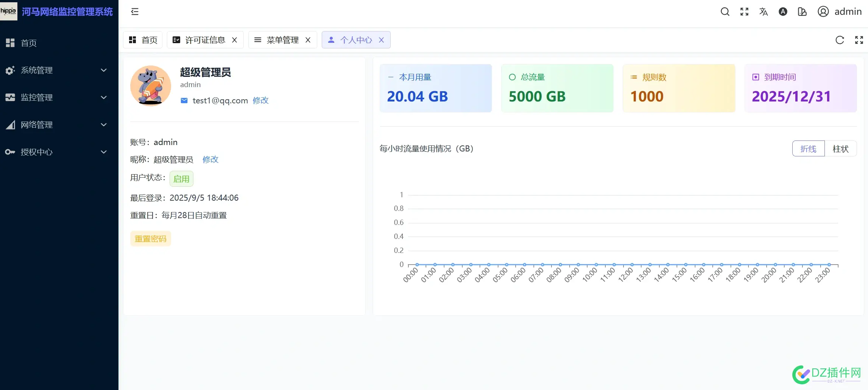The height and width of the screenshot is (390, 868).
Task: Open the 许可证信息 tab
Action: pos(204,40)
